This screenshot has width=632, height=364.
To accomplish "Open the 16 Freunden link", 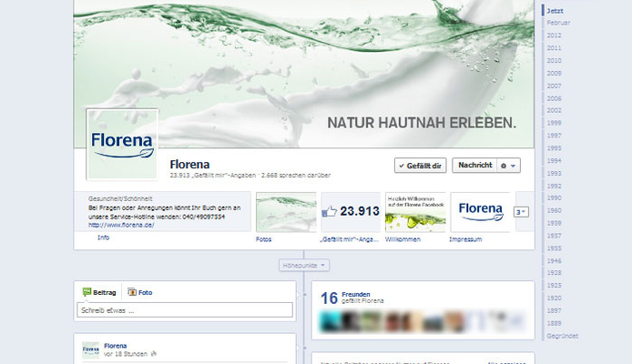I will point(355,294).
